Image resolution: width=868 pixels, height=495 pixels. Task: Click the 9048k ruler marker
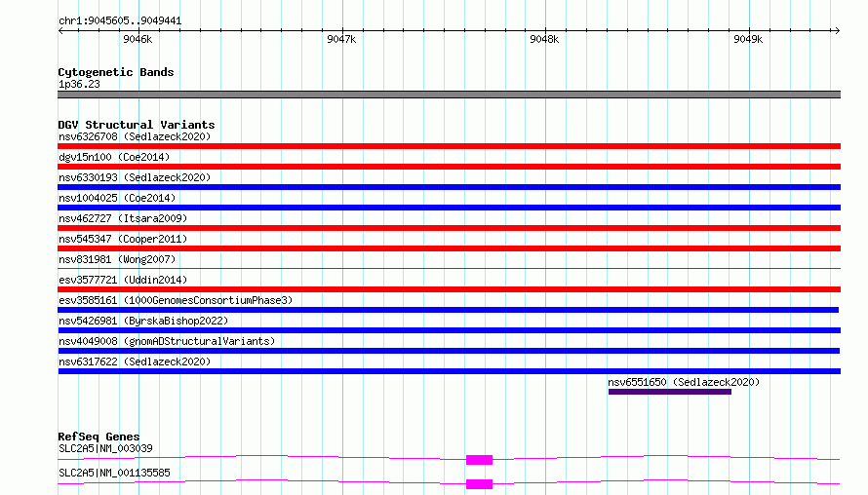click(545, 39)
